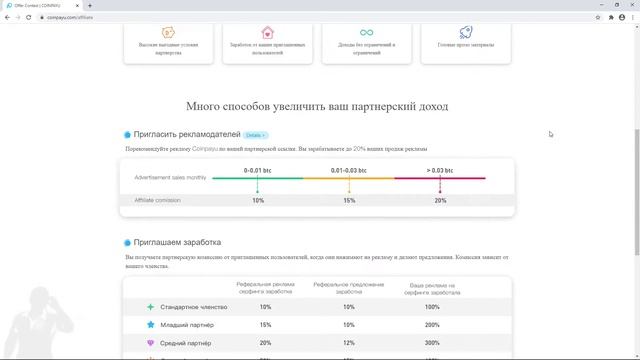
Task: Close the Offer Contest browser tab
Action: pyautogui.click(x=77, y=6)
